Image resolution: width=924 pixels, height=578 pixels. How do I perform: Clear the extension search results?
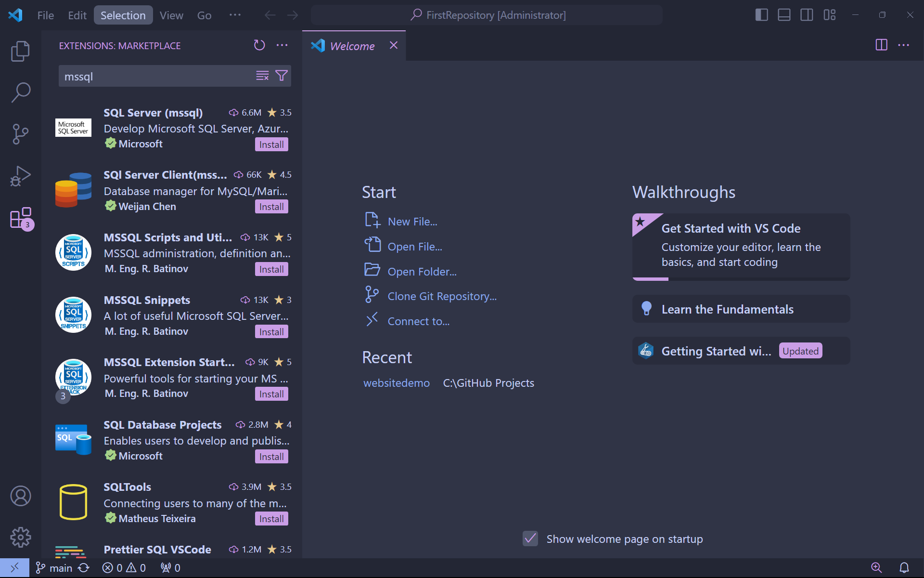(262, 76)
